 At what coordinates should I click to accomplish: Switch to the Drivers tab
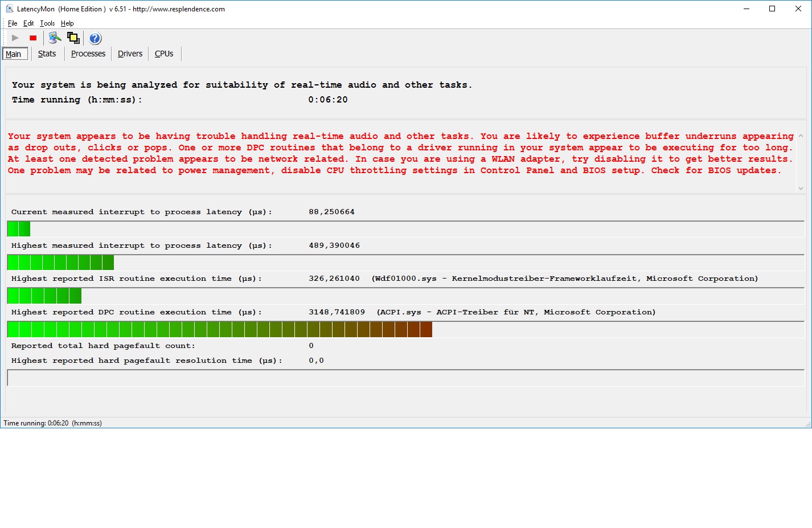tap(130, 54)
